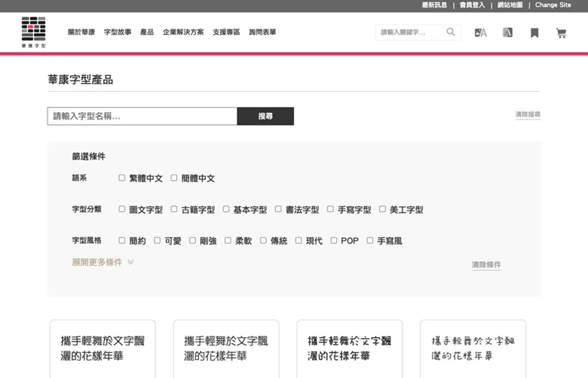Select the 手寫風 style checkbox

(x=370, y=240)
